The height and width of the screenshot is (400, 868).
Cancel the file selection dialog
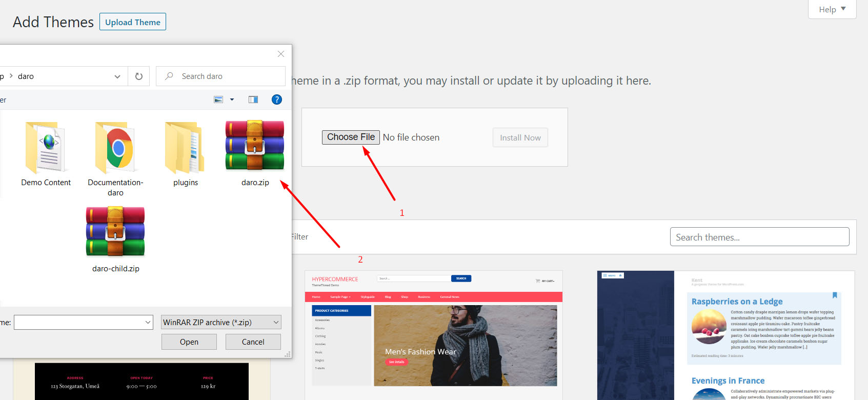(253, 342)
